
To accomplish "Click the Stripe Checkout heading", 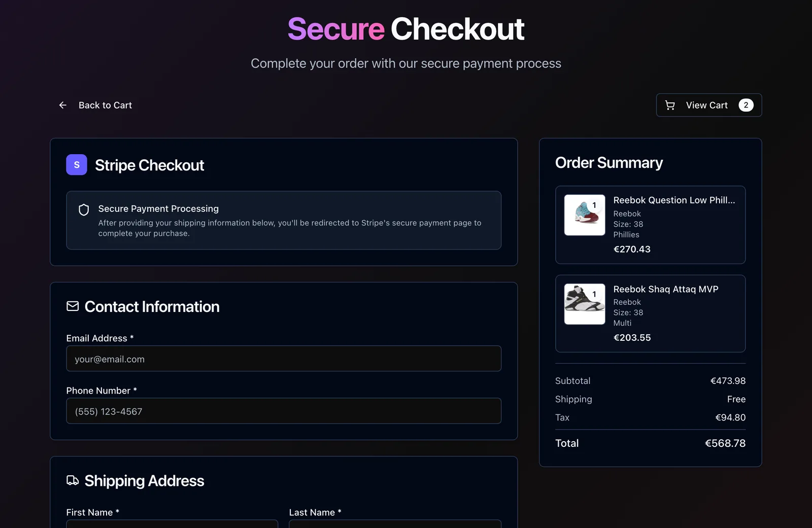I will point(149,165).
